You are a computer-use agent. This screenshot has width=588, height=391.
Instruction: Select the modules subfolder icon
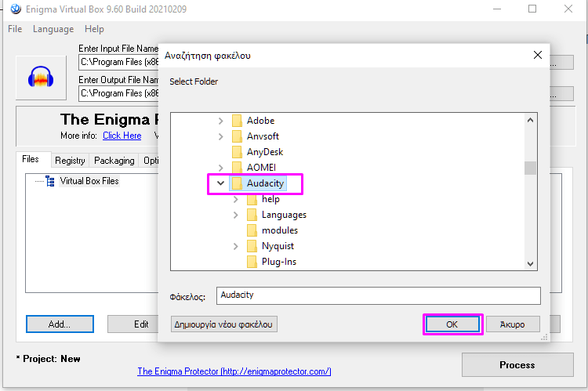[252, 230]
